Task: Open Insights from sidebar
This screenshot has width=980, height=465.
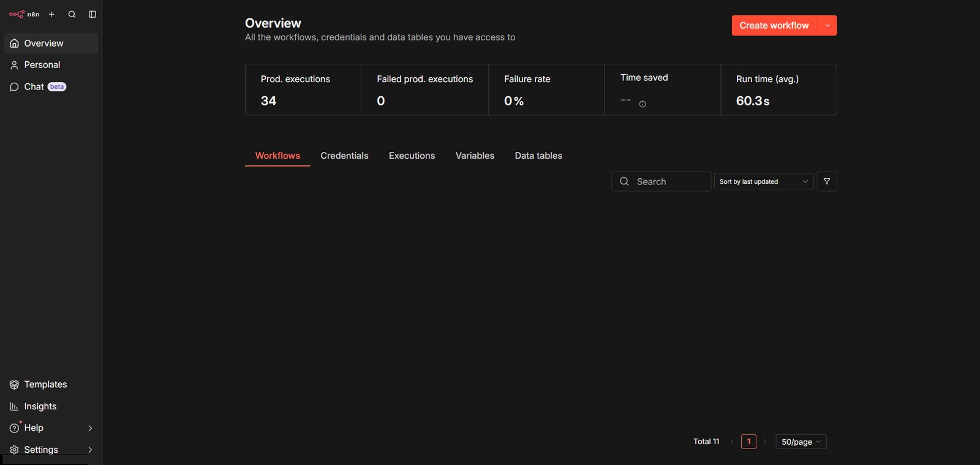Action: point(51,407)
